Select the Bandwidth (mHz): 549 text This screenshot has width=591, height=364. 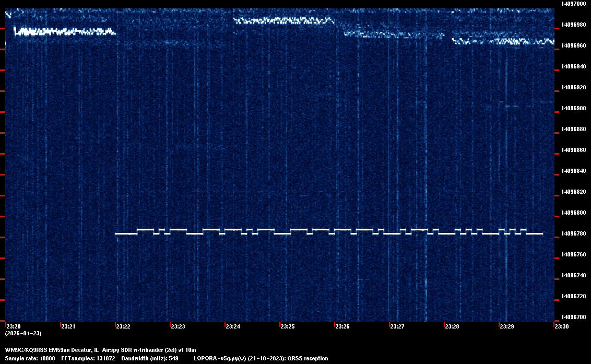pyautogui.click(x=149, y=358)
